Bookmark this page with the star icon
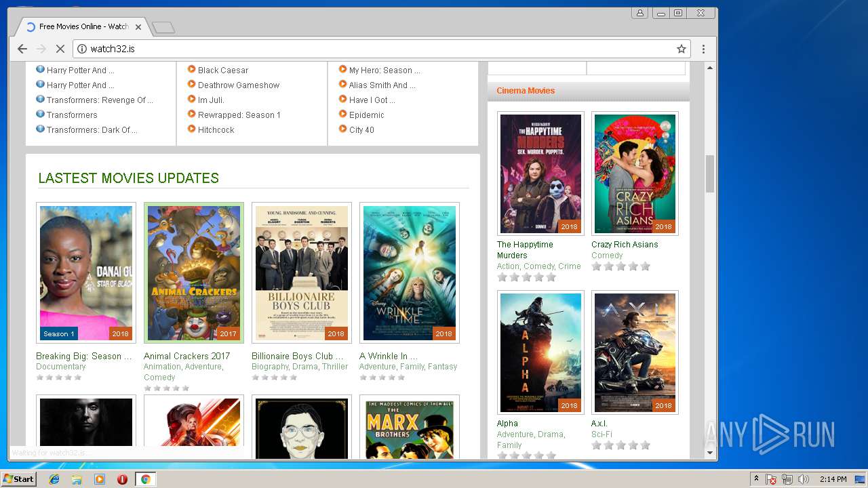The height and width of the screenshot is (488, 868). pos(682,49)
